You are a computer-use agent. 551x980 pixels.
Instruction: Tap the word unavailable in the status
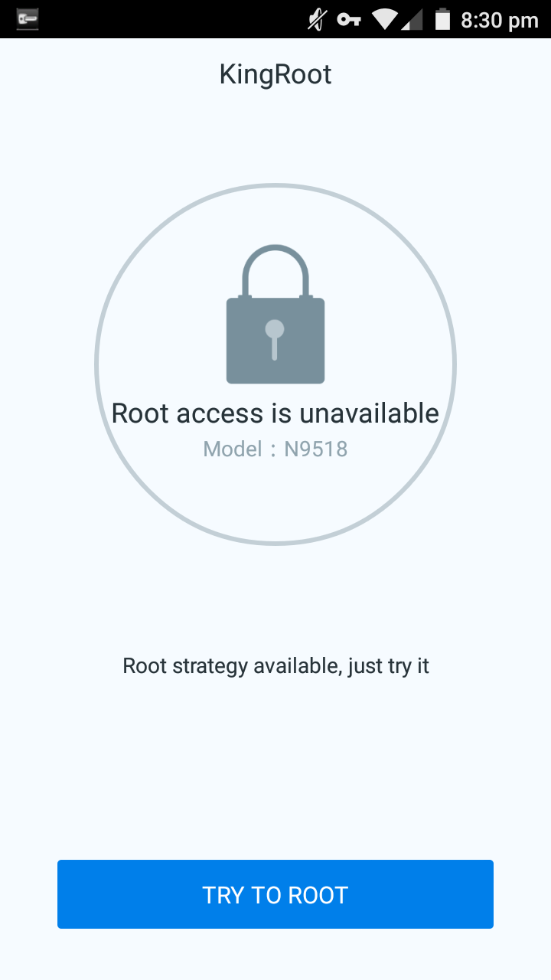tap(369, 413)
